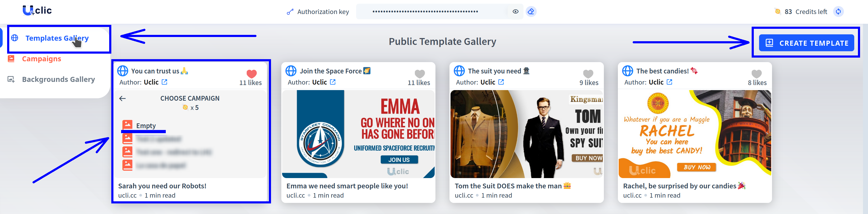Open the Backgrounds Gallery page
The image size is (868, 214).
click(x=58, y=80)
